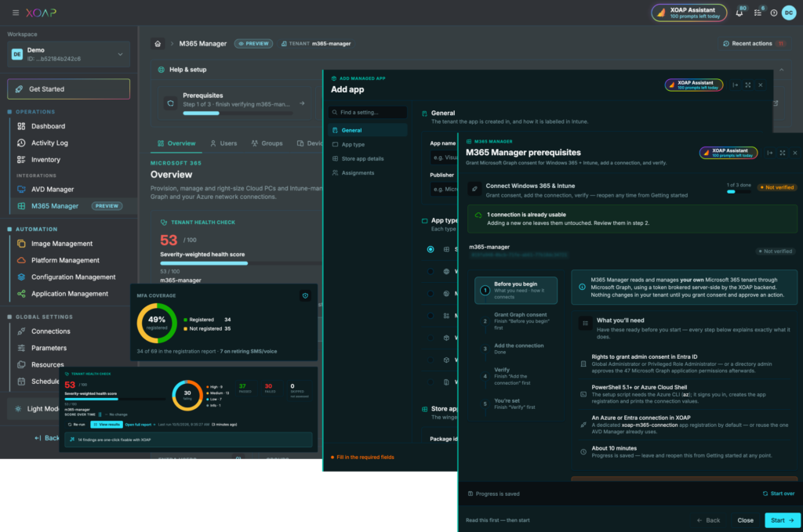The height and width of the screenshot is (532, 803).
Task: Open Platform Management
Action: (65, 260)
